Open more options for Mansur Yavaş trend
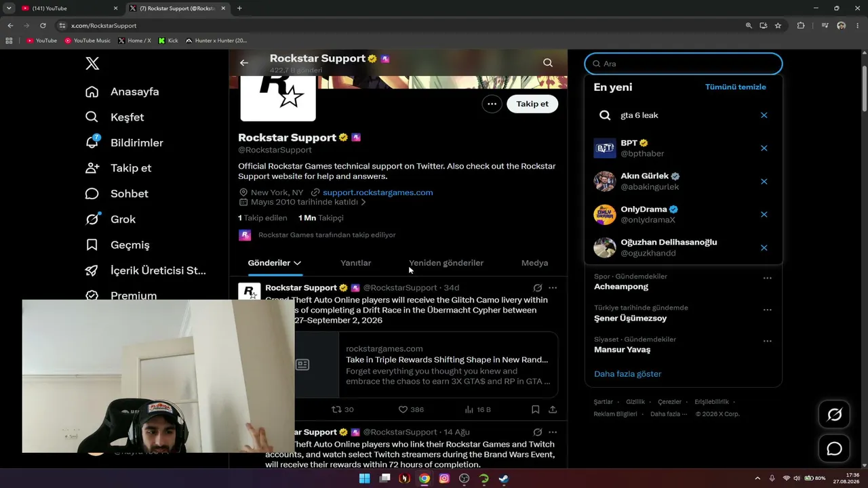Viewport: 868px width, 488px height. [x=767, y=341]
